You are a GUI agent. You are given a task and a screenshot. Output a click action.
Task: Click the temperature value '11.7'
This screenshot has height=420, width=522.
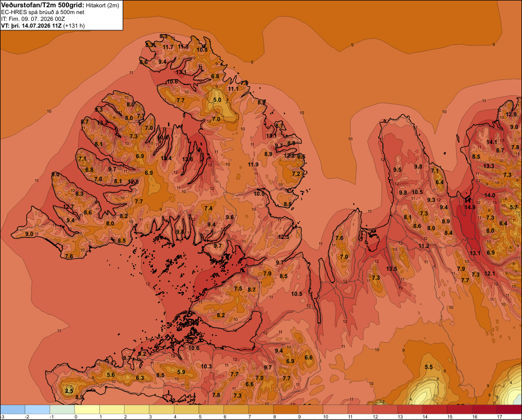[x=168, y=47]
